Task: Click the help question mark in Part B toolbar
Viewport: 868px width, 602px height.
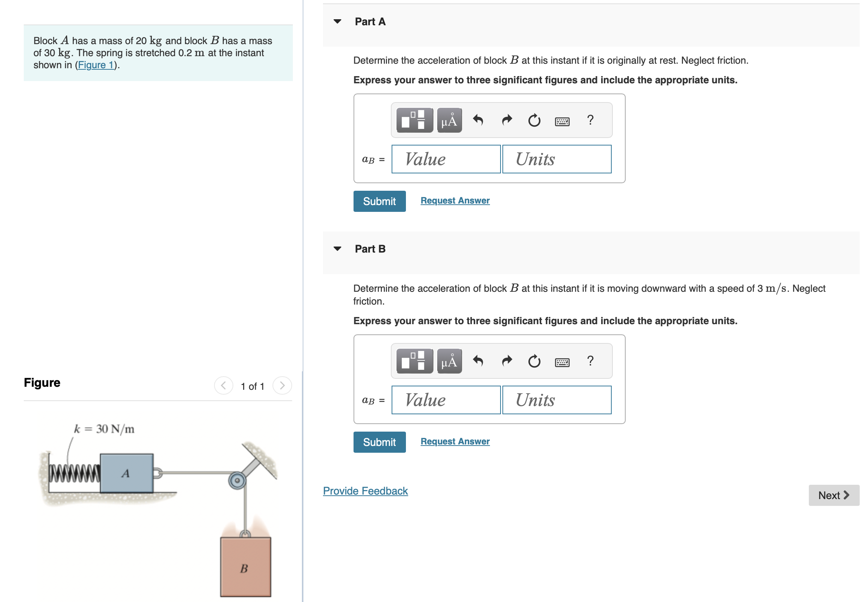Action: 590,361
